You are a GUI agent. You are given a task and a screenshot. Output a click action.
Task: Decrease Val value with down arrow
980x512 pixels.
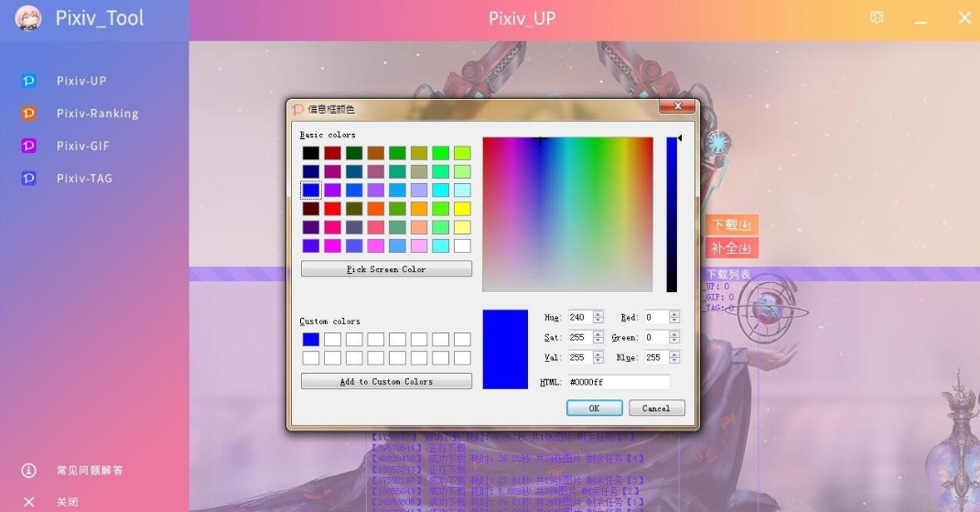click(x=598, y=361)
